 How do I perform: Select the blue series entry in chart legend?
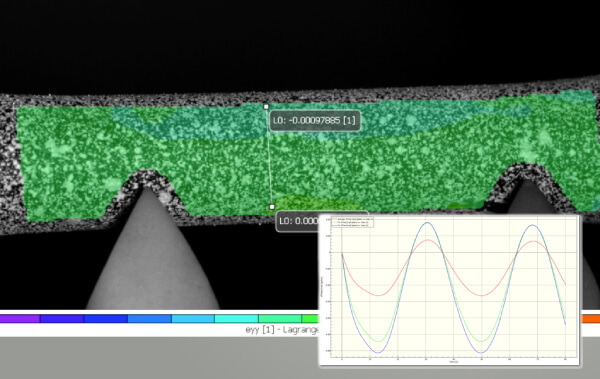click(x=351, y=225)
